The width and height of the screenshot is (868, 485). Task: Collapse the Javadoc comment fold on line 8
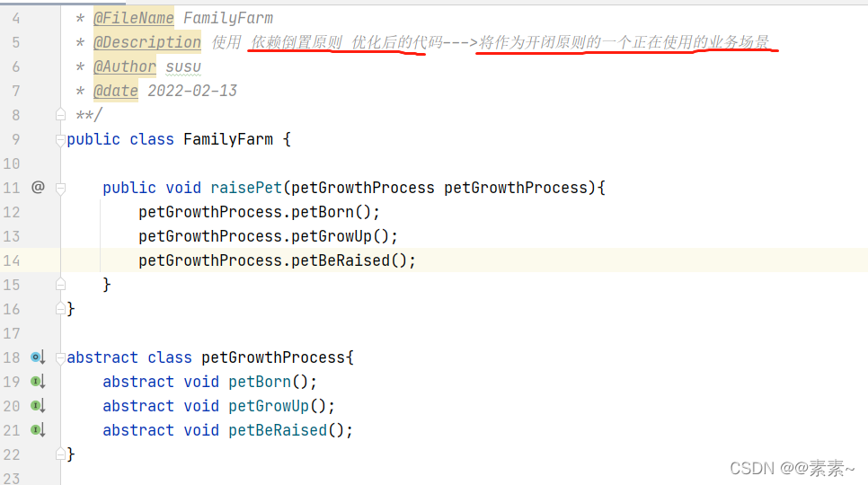(x=61, y=115)
